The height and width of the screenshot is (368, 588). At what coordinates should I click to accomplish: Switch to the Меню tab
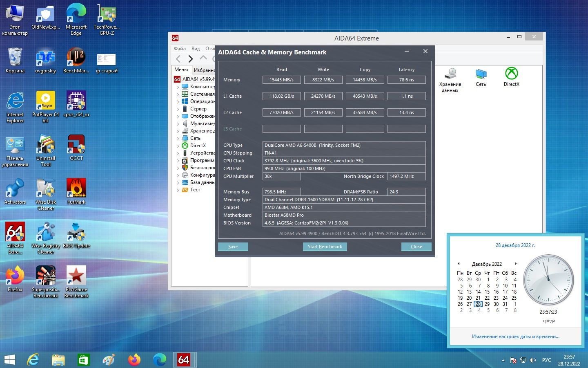coord(181,70)
